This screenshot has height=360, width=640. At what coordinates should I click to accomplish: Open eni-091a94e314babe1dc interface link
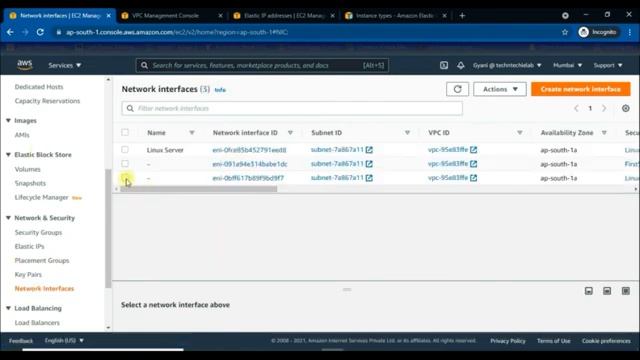pyautogui.click(x=250, y=164)
